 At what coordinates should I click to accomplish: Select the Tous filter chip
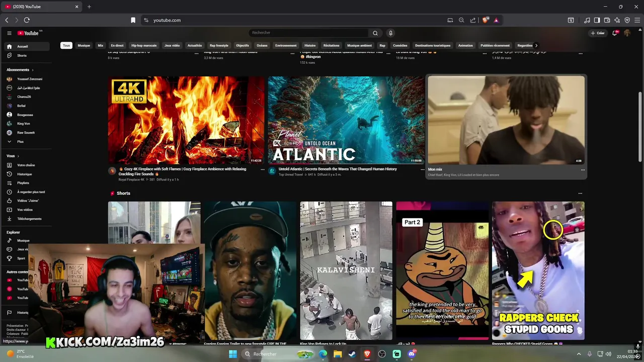tap(66, 45)
